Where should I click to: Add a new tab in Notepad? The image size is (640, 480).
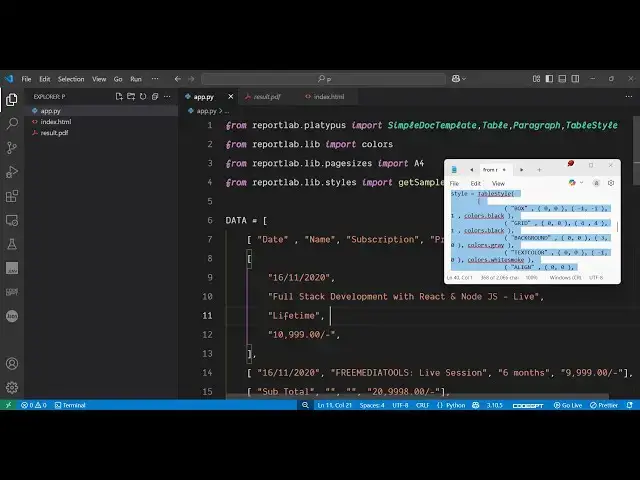(x=539, y=170)
